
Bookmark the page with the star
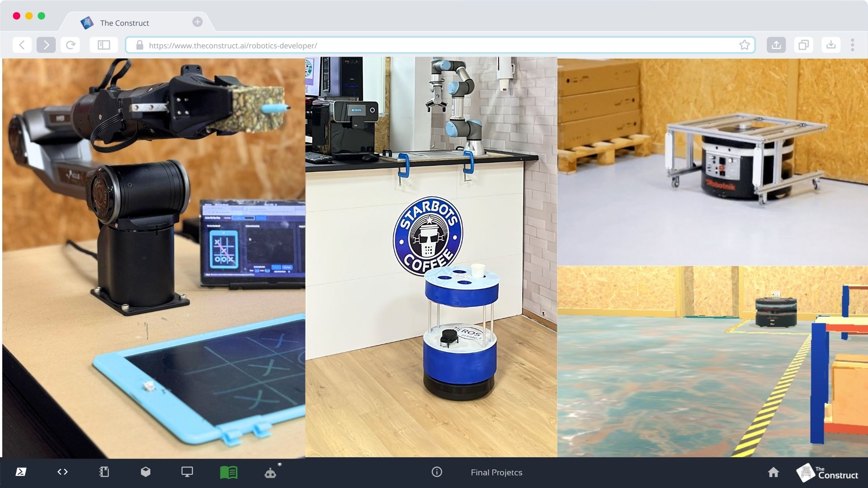(744, 45)
